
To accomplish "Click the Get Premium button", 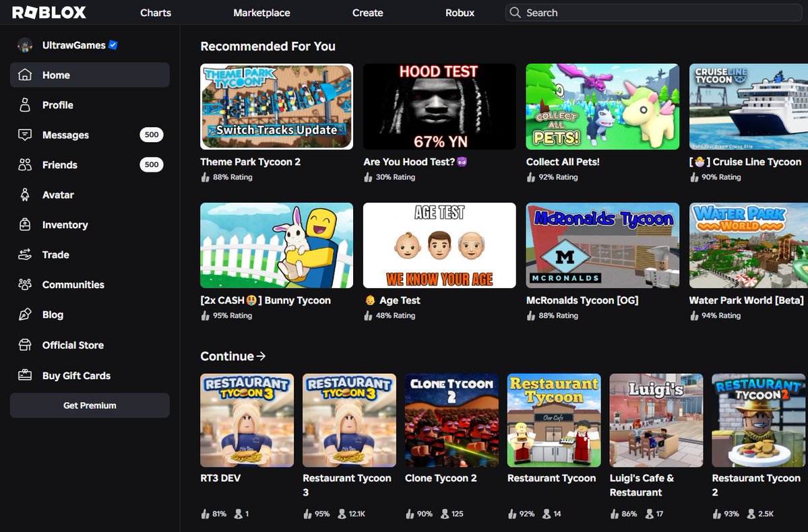I will (x=90, y=405).
